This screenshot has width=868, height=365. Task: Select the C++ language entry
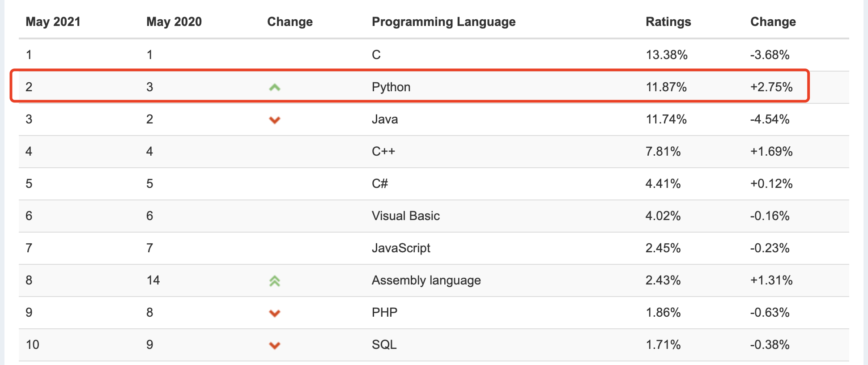point(383,151)
